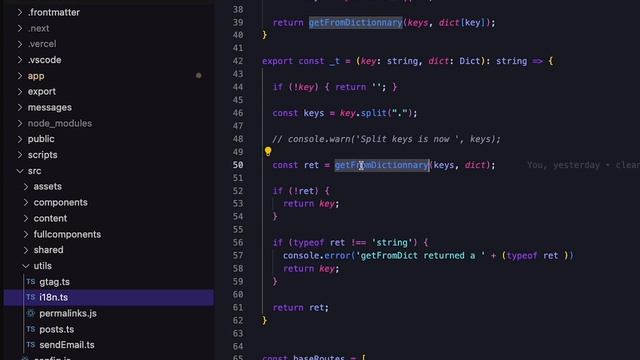Click the TS icon beside posts.ts
Image resolution: width=640 pixels, height=360 pixels.
31,329
